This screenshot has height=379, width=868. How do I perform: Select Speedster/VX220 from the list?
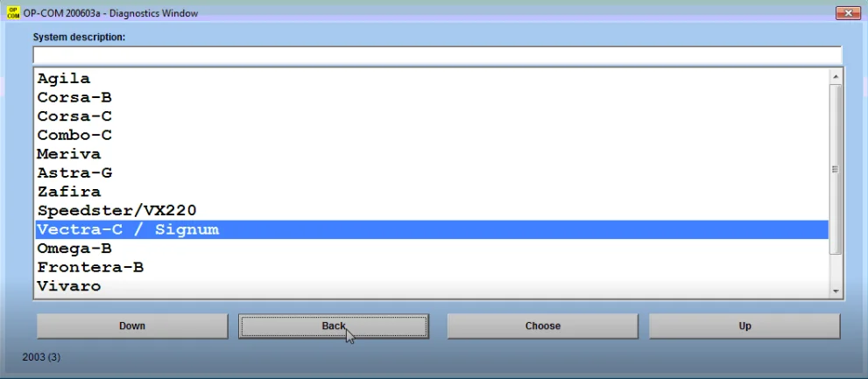click(432, 211)
